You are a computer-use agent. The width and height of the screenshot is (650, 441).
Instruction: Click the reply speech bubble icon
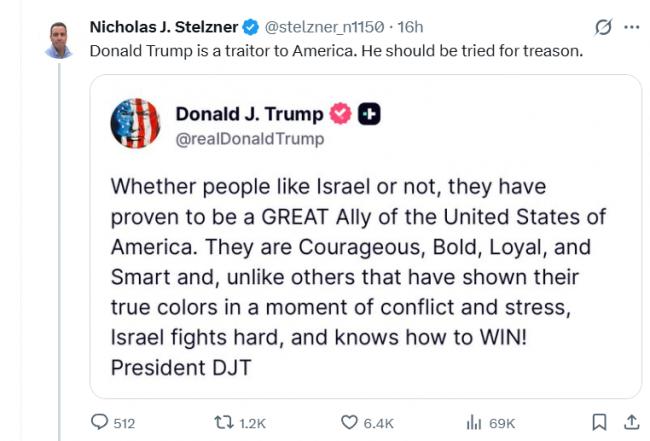click(99, 423)
